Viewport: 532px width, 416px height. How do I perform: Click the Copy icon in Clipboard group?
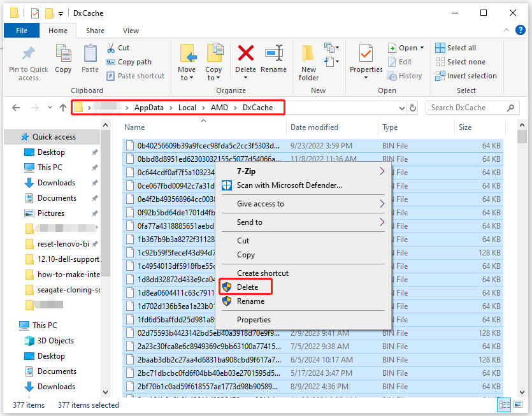coord(63,54)
